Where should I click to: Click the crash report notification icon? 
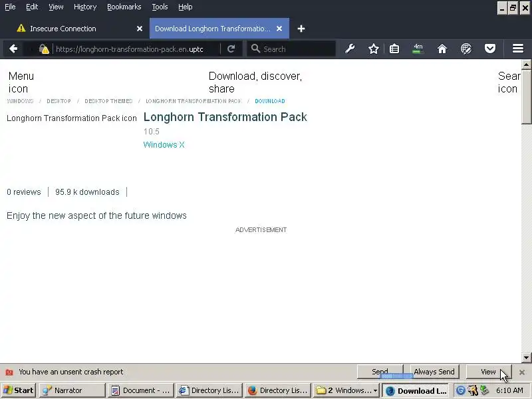coord(9,372)
